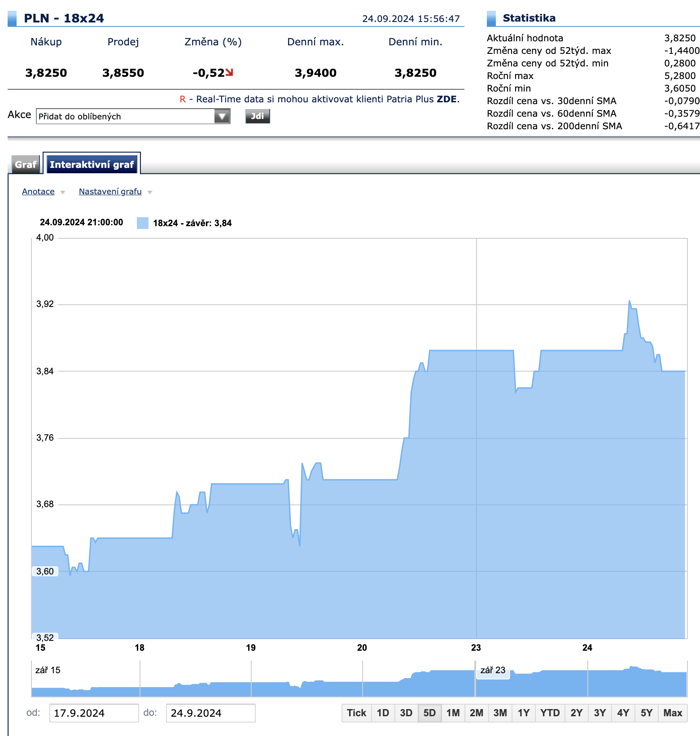Show full history with Max button
This screenshot has width=700, height=736.
click(x=672, y=713)
